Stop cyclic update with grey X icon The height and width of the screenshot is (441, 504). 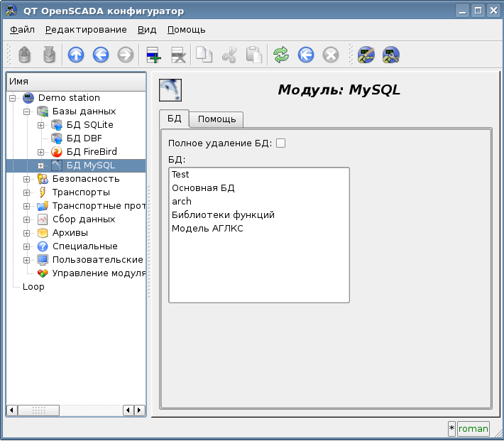click(x=331, y=55)
